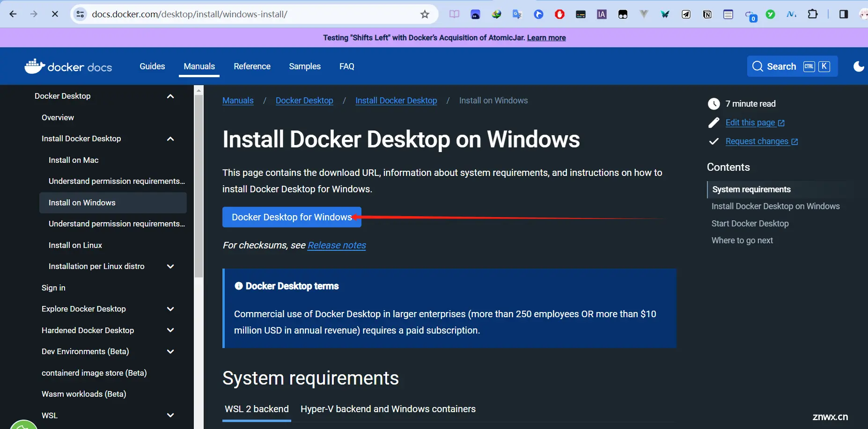Bookmark this page with star icon
Screen dimensions: 868x429
click(425, 14)
